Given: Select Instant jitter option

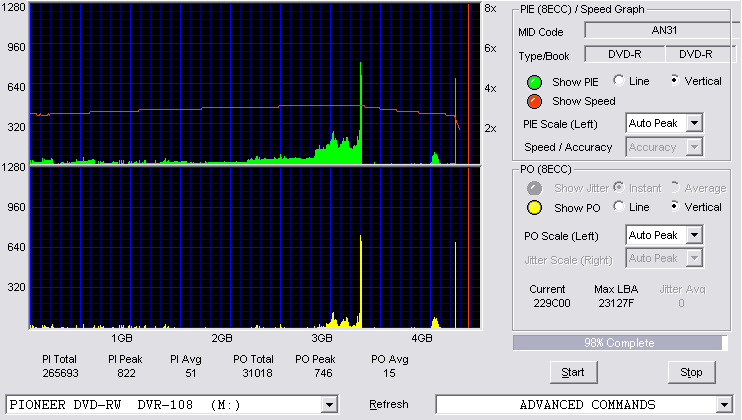Looking at the screenshot, I should (618, 187).
